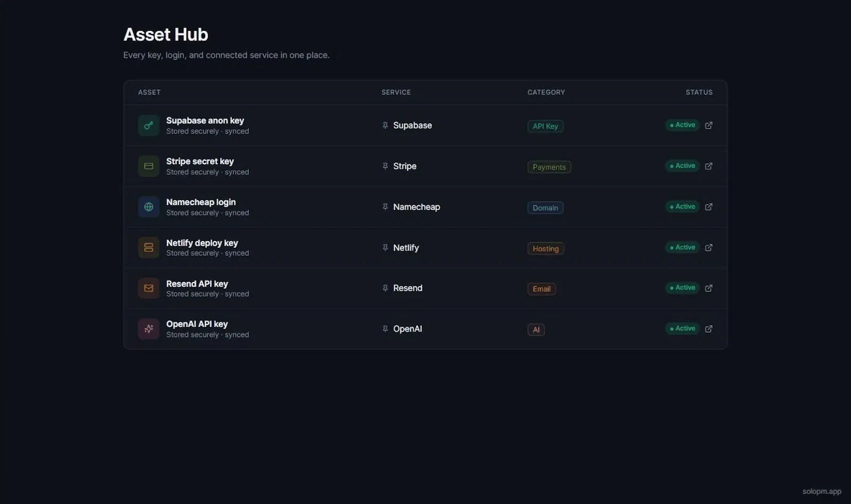Select the 'Stripe secret key' asset name
851x504 pixels.
tap(200, 161)
